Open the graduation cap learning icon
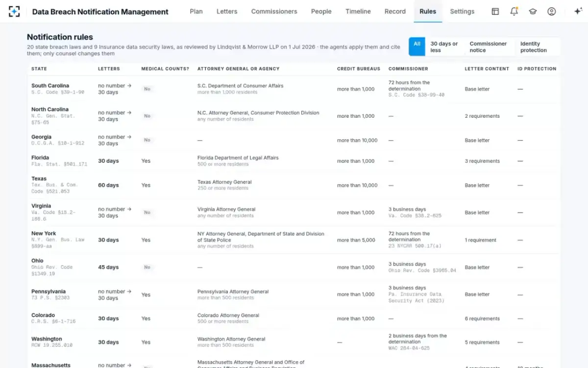Viewport: 588px width, 368px height. click(x=533, y=11)
